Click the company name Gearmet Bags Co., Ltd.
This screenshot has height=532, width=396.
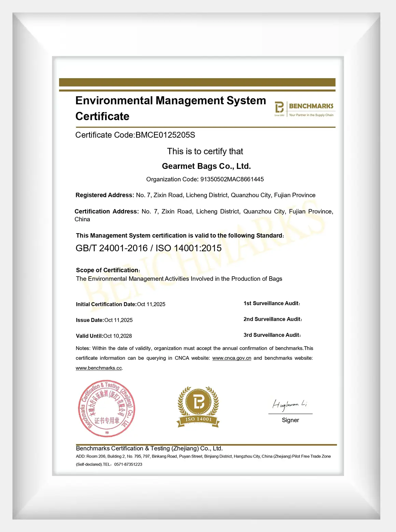[x=206, y=166]
